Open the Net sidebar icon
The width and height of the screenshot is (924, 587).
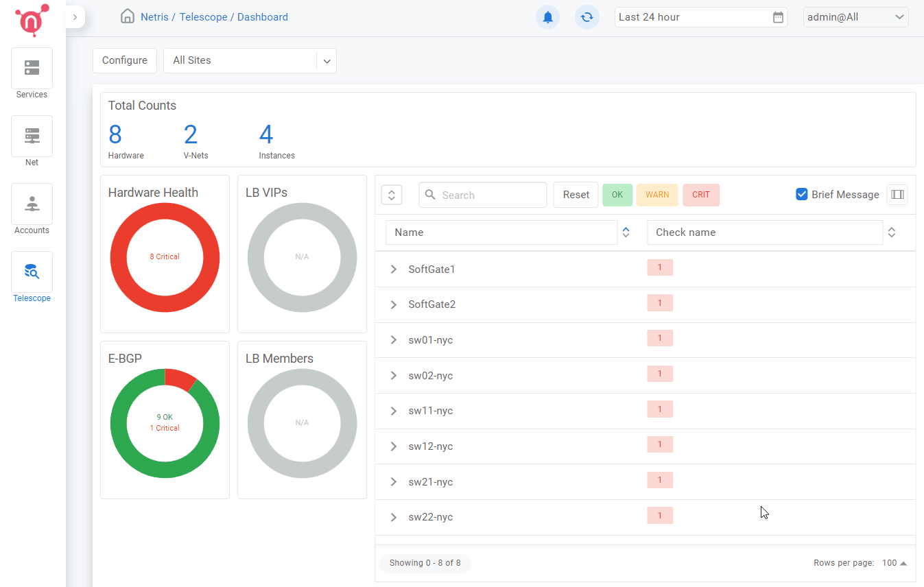coord(32,136)
